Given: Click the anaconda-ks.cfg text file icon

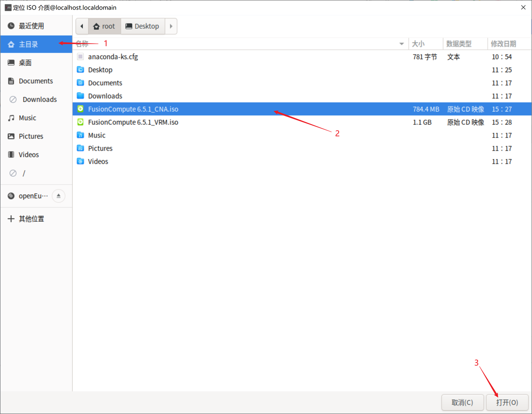Looking at the screenshot, I should pos(81,57).
